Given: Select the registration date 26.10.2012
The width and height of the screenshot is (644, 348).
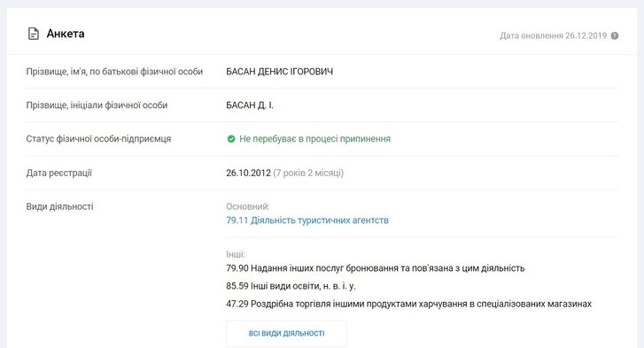Looking at the screenshot, I should click(249, 173).
